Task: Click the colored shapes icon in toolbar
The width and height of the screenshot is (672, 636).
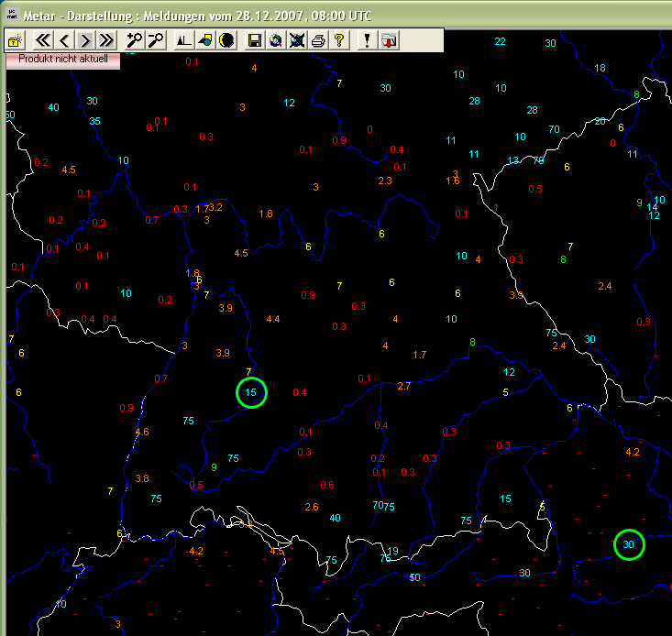Action: pos(204,40)
